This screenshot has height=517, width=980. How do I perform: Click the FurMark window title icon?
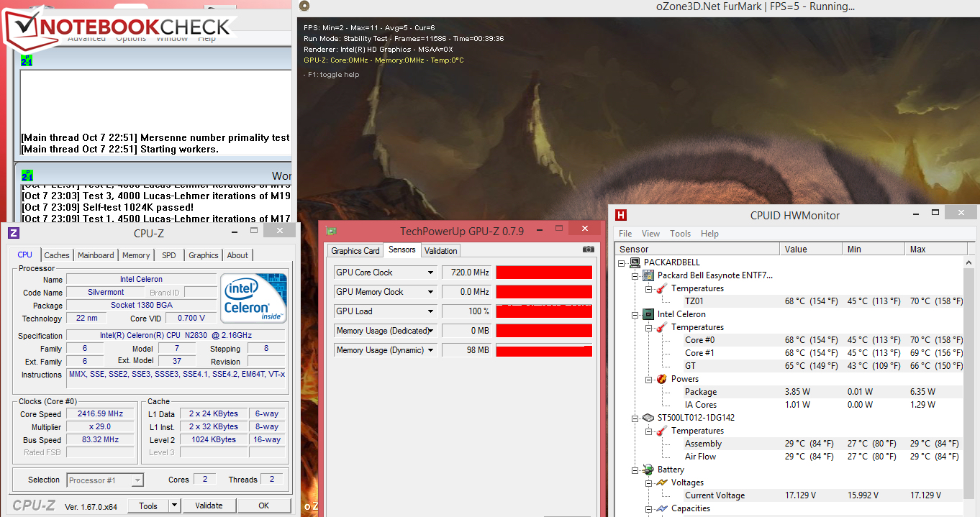tap(304, 6)
